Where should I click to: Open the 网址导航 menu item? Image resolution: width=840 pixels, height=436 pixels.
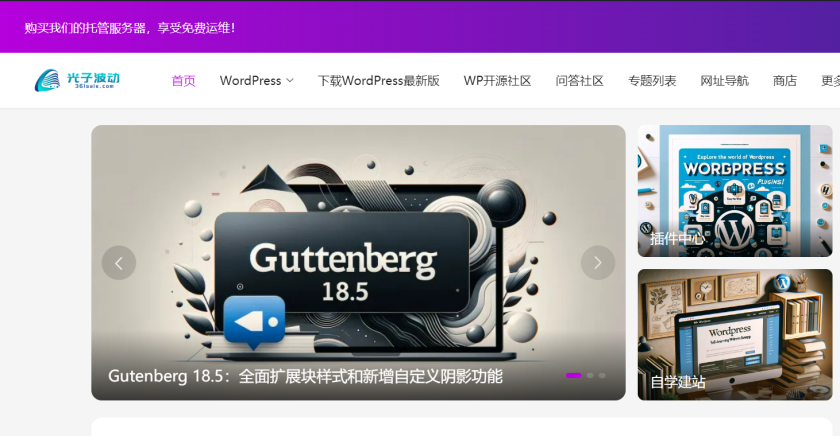[x=724, y=81]
